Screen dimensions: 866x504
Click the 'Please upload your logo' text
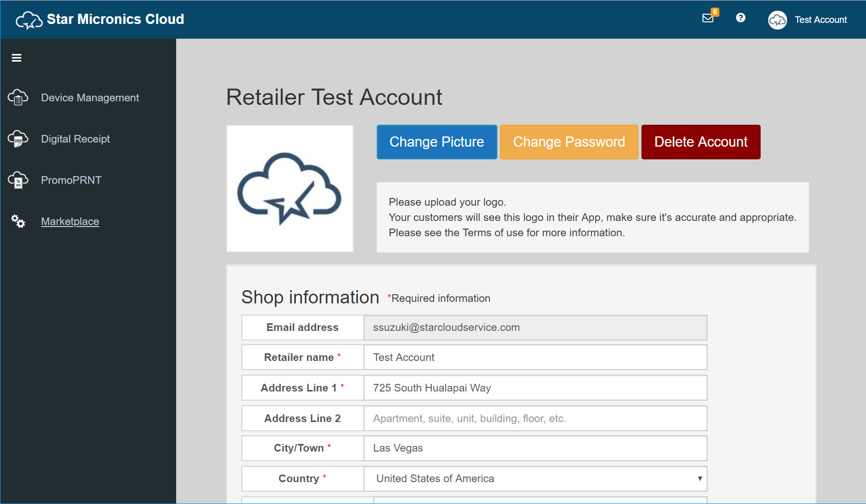click(x=448, y=202)
